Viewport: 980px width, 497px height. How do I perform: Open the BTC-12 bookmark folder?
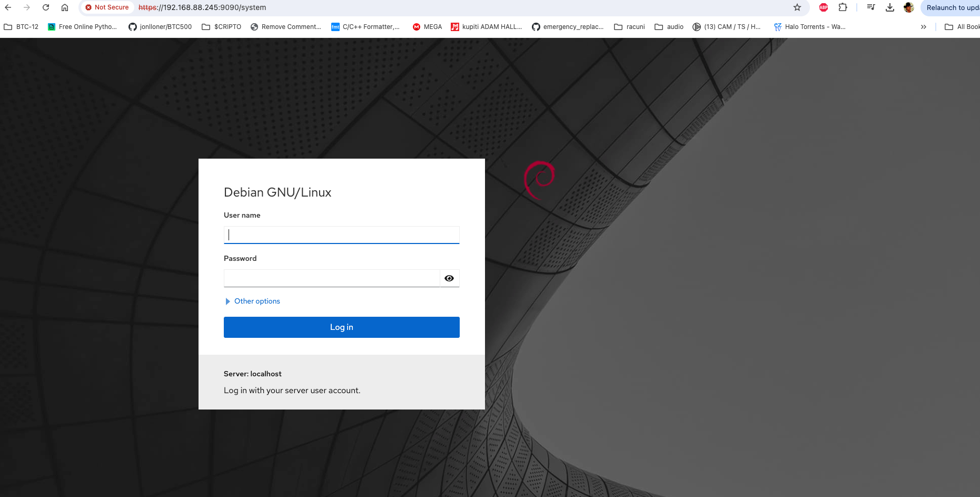21,27
